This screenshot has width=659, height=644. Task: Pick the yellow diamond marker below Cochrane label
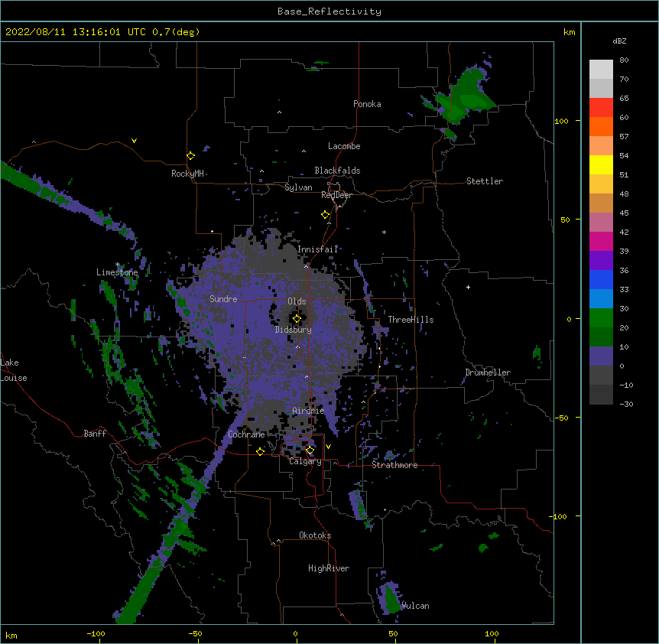point(260,451)
